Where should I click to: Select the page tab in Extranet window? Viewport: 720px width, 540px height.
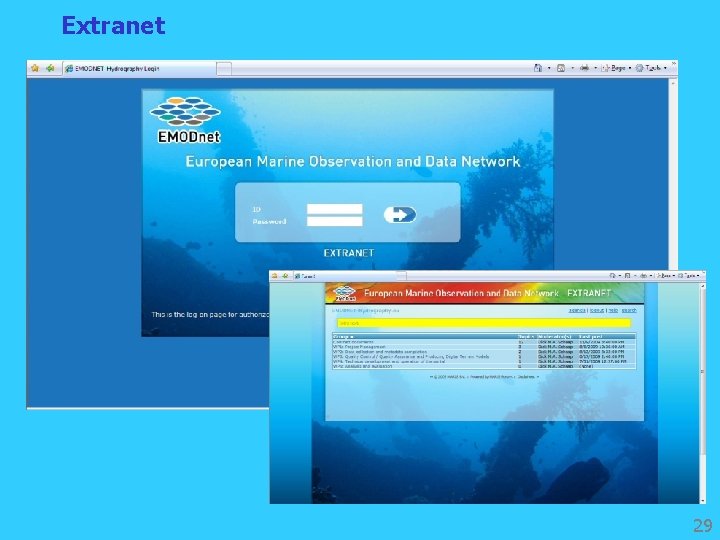click(x=344, y=276)
